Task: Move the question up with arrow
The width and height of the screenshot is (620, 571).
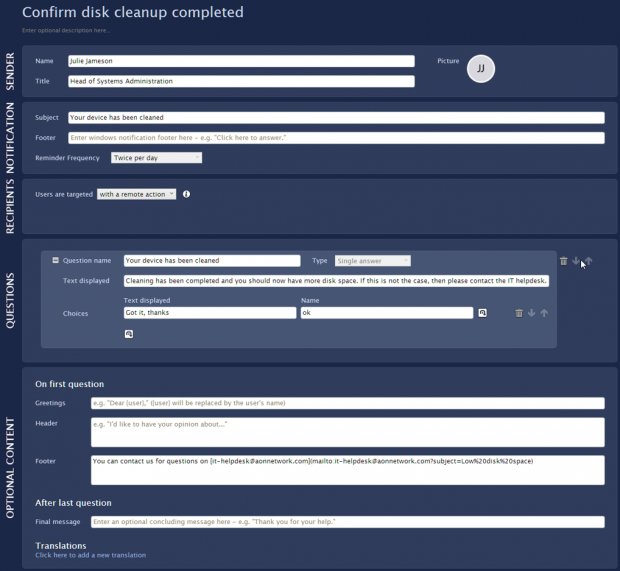Action: 588,261
